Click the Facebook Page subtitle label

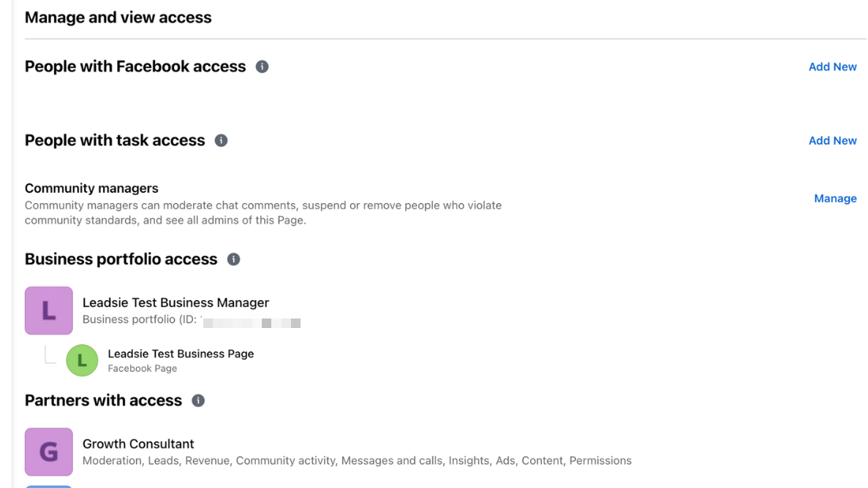click(x=143, y=368)
